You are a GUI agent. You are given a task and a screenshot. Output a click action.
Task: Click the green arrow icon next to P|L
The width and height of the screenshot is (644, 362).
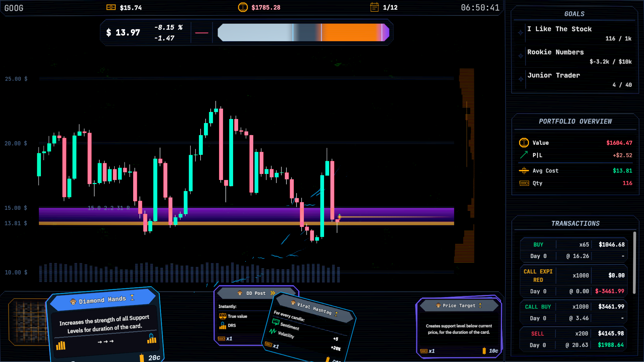524,155
